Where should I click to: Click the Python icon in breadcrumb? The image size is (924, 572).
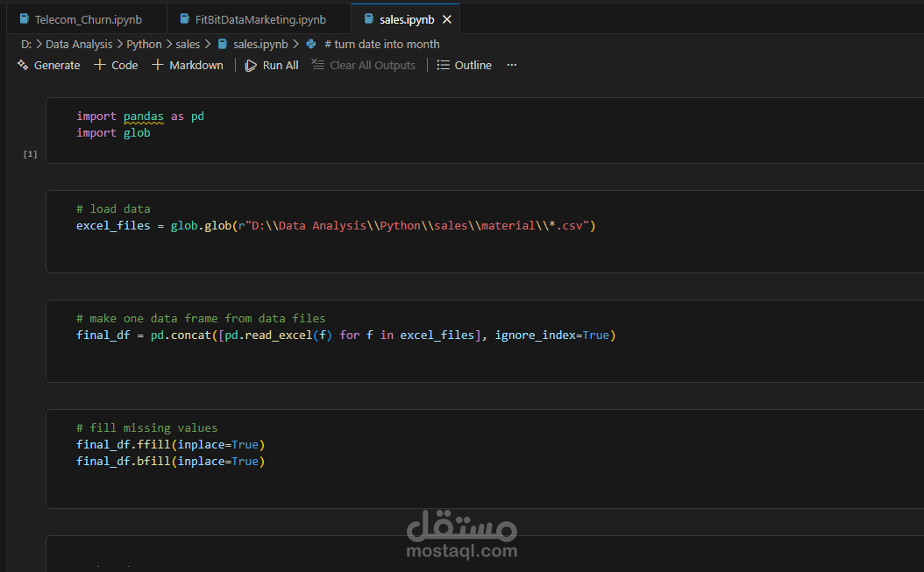[x=311, y=44]
